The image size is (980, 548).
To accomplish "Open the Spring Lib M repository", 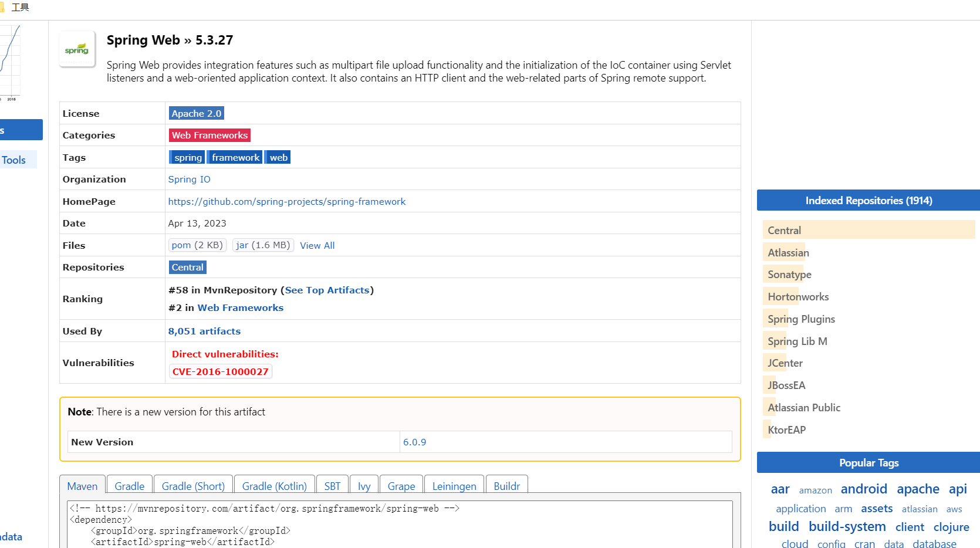I will [797, 341].
